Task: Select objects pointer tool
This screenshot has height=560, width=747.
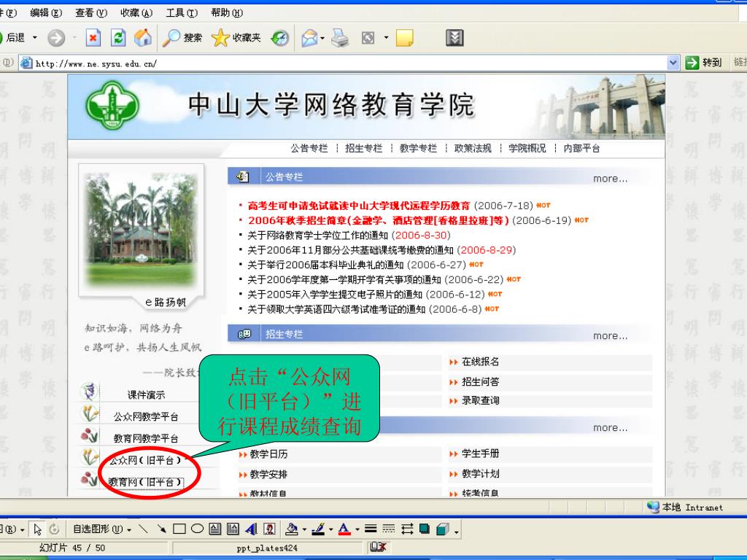Action: 38,529
